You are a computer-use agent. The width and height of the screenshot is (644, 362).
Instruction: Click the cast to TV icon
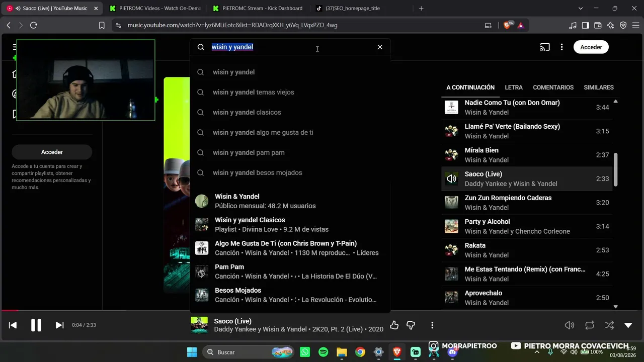pyautogui.click(x=545, y=47)
